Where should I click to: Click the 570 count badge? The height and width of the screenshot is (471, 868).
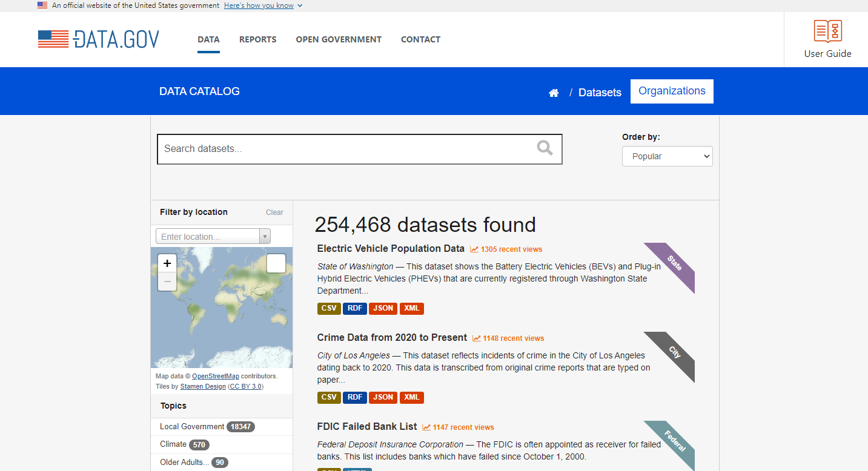[199, 445]
